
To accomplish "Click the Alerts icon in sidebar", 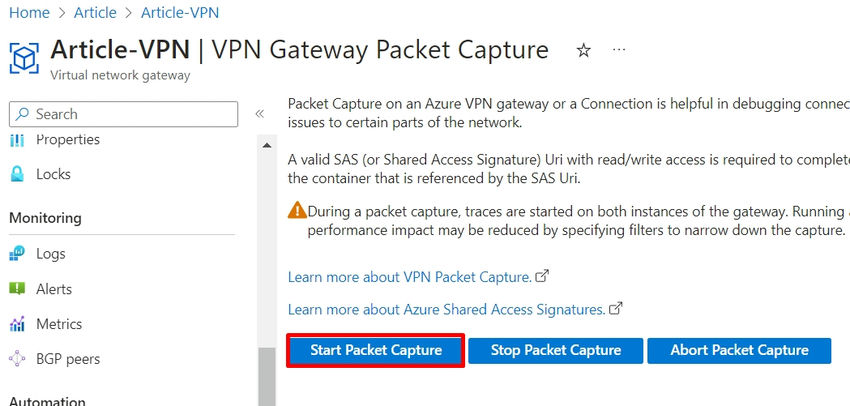I will point(17,288).
